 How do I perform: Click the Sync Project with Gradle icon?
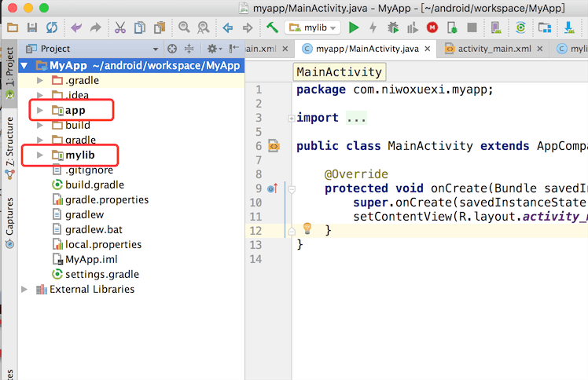(520, 27)
